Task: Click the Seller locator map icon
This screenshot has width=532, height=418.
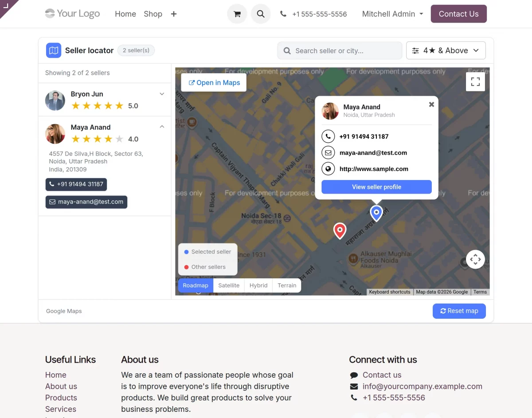Action: click(54, 51)
